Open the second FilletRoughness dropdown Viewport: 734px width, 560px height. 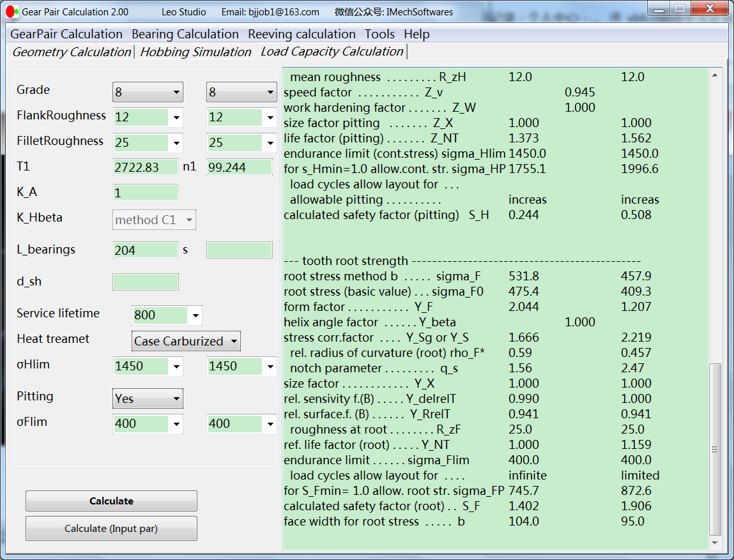[x=270, y=142]
